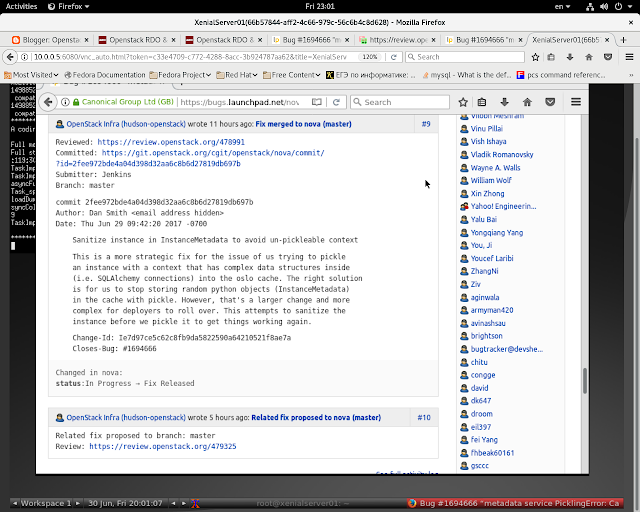Open comment #10 permalink

(x=424, y=418)
